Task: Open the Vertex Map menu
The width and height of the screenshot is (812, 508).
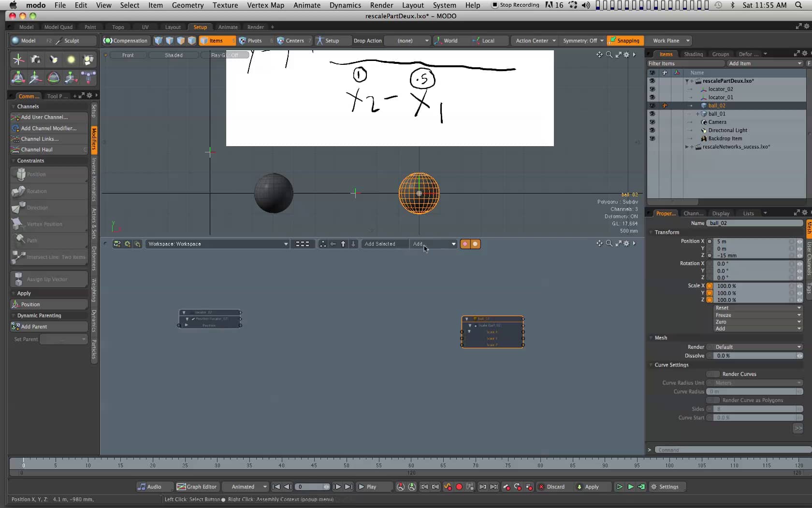Action: click(x=265, y=5)
